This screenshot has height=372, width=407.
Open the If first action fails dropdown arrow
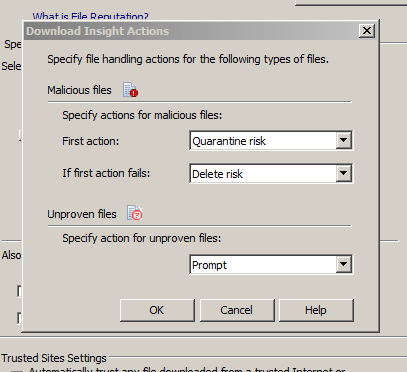click(x=343, y=173)
